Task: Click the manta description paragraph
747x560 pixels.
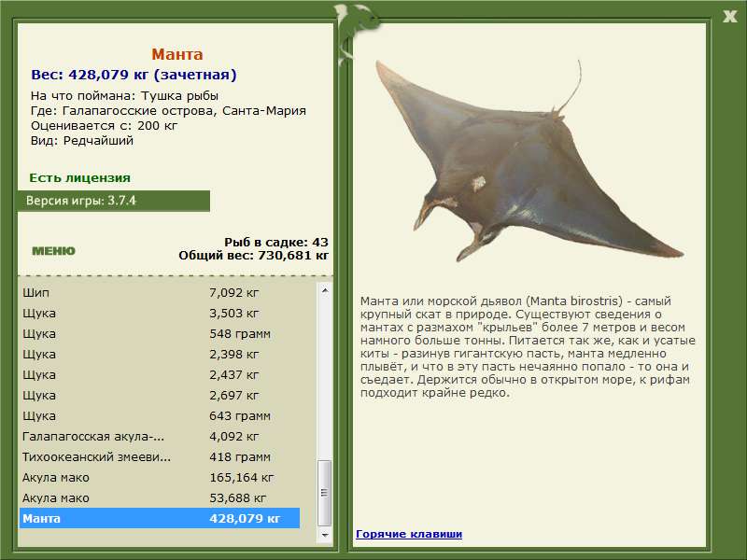Action: (528, 346)
